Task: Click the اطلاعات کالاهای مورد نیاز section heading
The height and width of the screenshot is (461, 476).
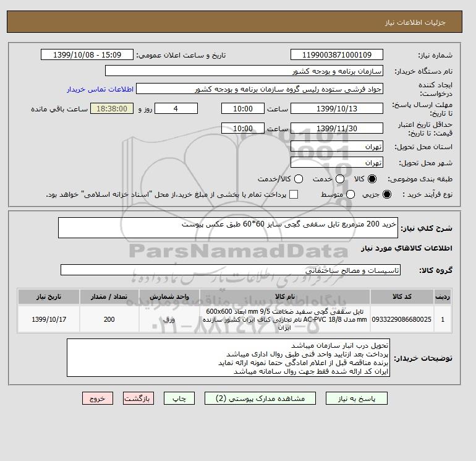Action: click(x=407, y=248)
